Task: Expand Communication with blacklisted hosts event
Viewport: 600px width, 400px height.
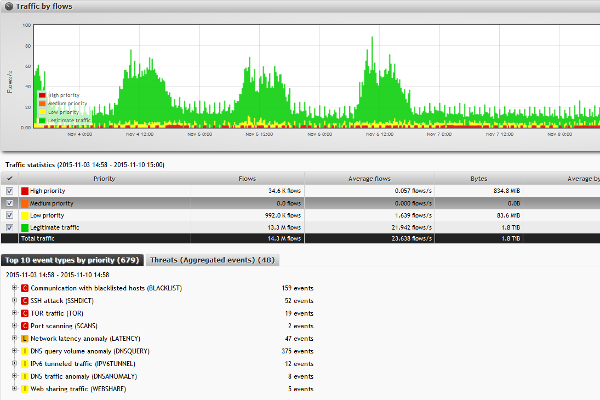Action: 15,287
